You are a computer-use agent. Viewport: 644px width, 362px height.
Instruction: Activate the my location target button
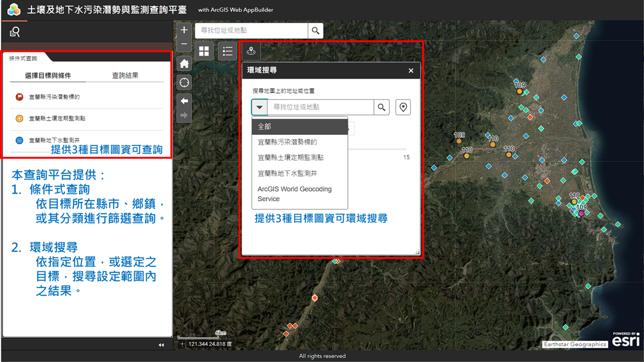pos(184,83)
